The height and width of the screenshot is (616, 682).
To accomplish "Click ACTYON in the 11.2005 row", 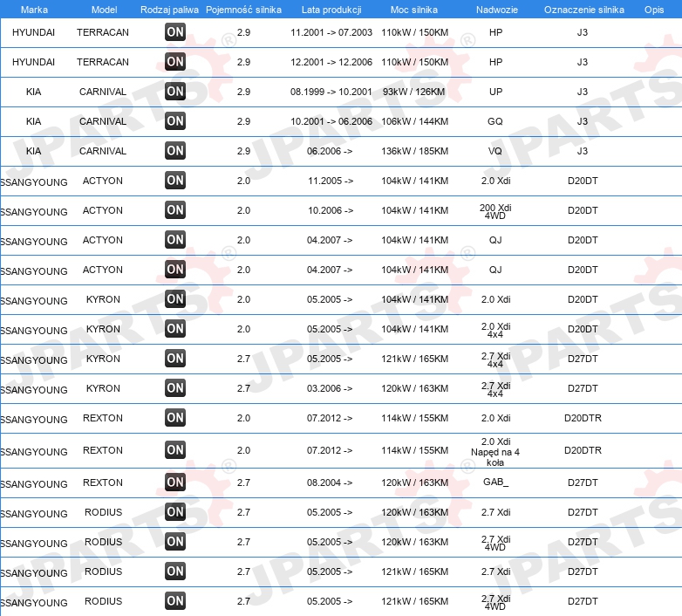I will point(103,181).
